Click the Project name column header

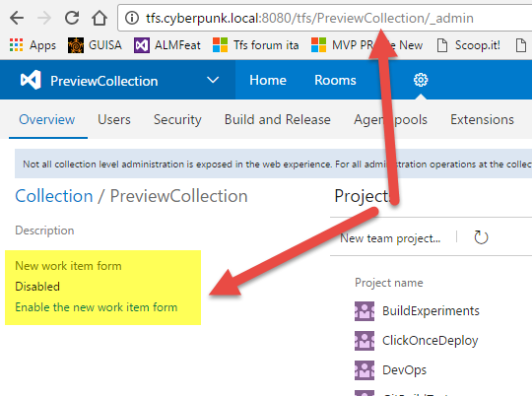coord(389,283)
